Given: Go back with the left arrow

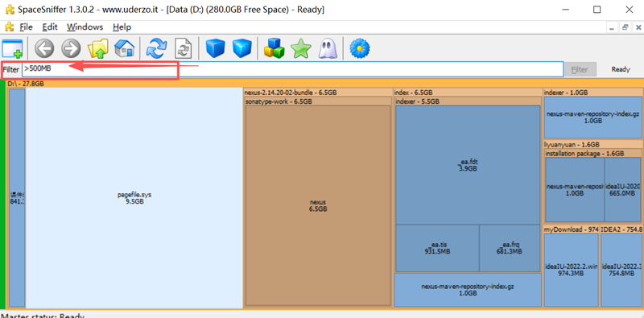Looking at the screenshot, I should pos(44,49).
